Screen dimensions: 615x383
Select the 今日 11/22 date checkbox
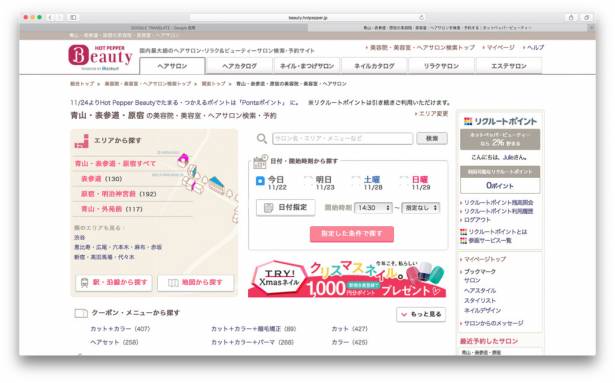click(x=260, y=181)
